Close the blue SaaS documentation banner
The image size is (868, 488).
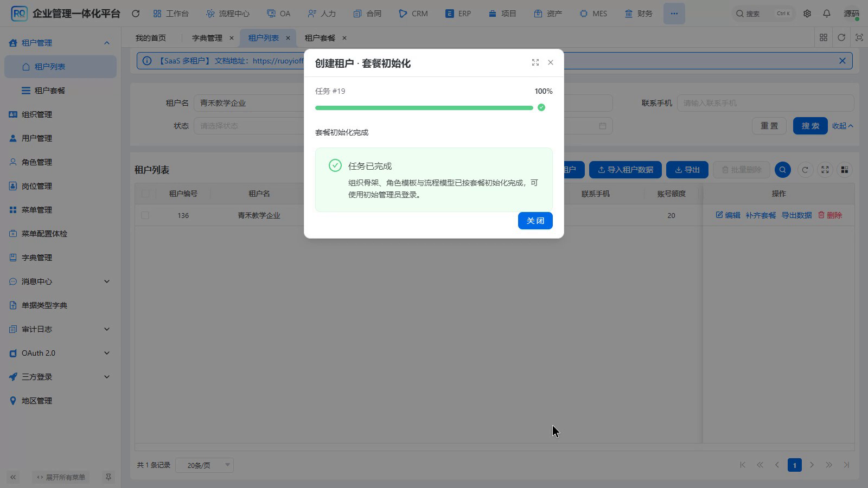843,61
